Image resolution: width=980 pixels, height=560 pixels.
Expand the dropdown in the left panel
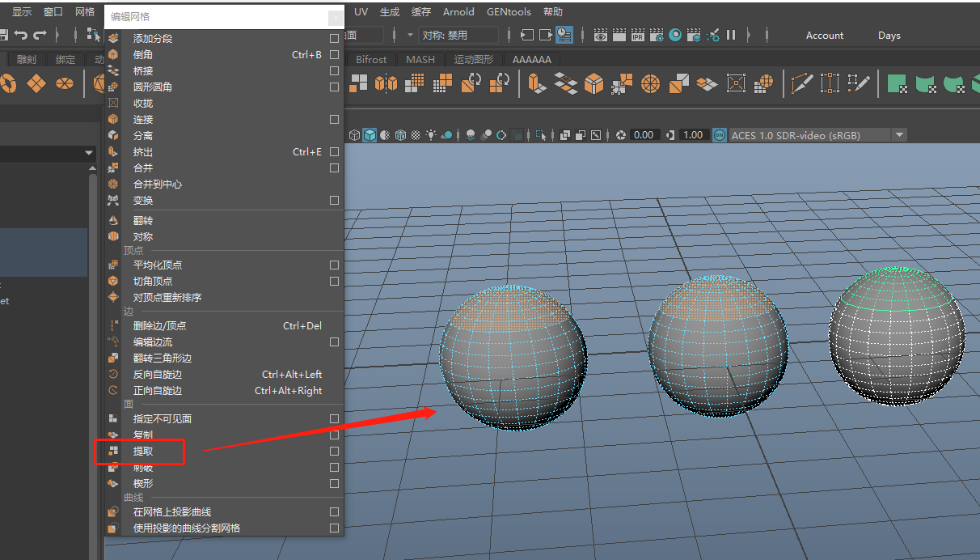89,153
